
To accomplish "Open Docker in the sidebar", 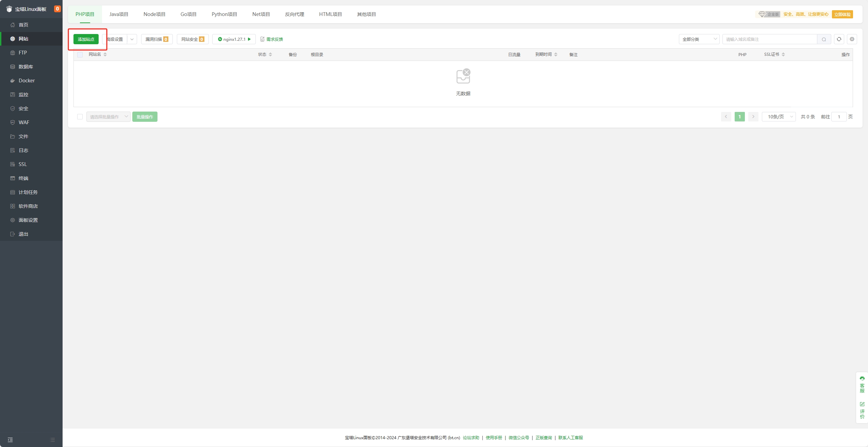I will 27,81.
